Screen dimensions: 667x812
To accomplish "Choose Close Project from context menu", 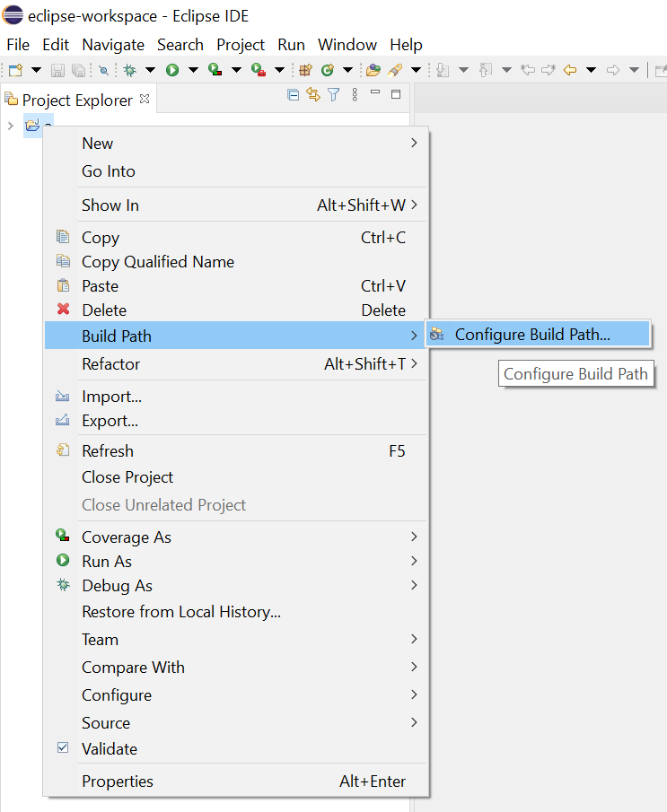I will tap(236, 477).
